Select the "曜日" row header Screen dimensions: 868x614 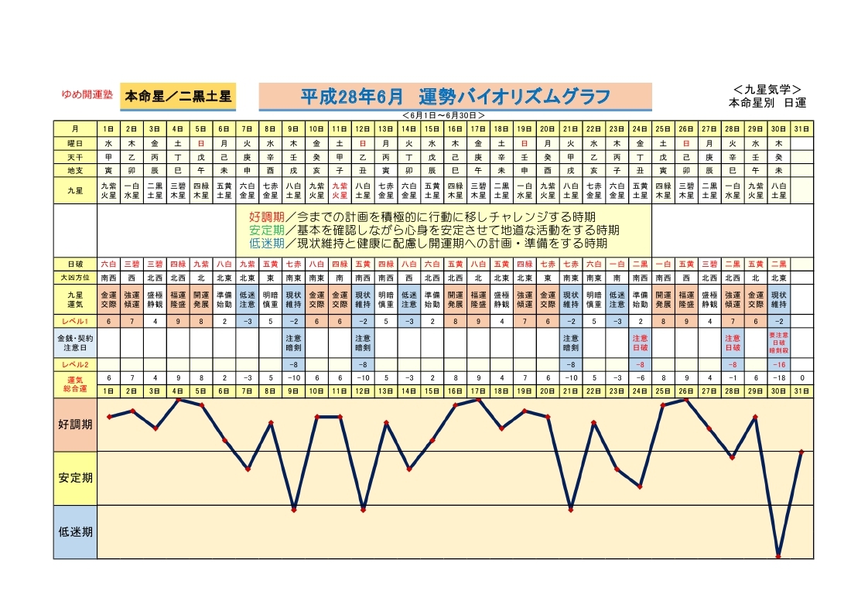click(x=75, y=143)
